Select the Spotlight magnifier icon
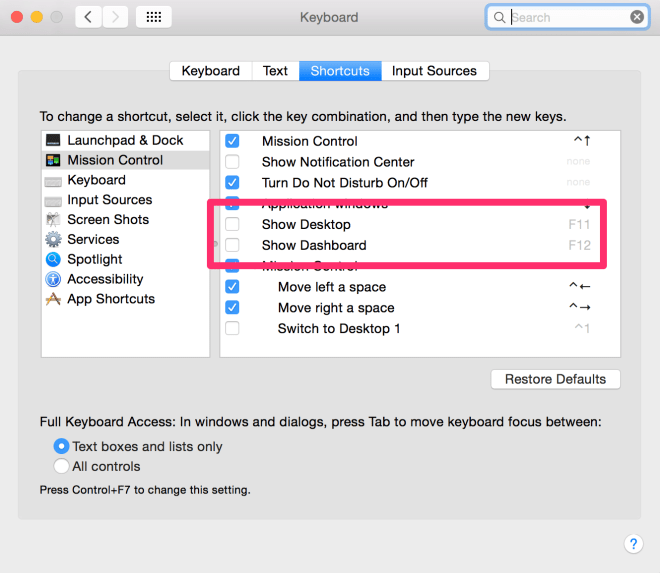Viewport: 660px width, 573px height. [53, 260]
